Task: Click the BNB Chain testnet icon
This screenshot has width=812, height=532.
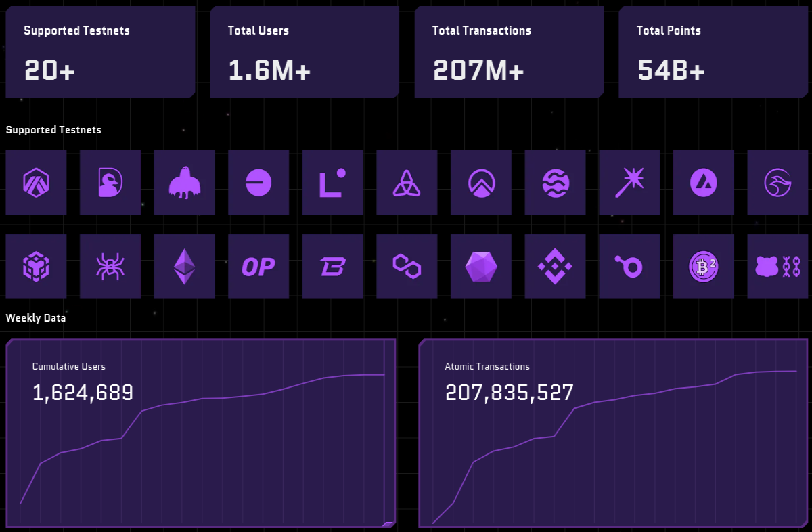Action: (x=555, y=267)
